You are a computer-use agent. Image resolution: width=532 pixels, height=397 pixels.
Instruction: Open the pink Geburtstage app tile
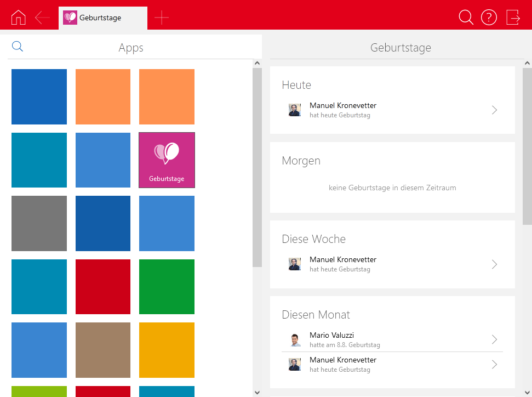167,160
